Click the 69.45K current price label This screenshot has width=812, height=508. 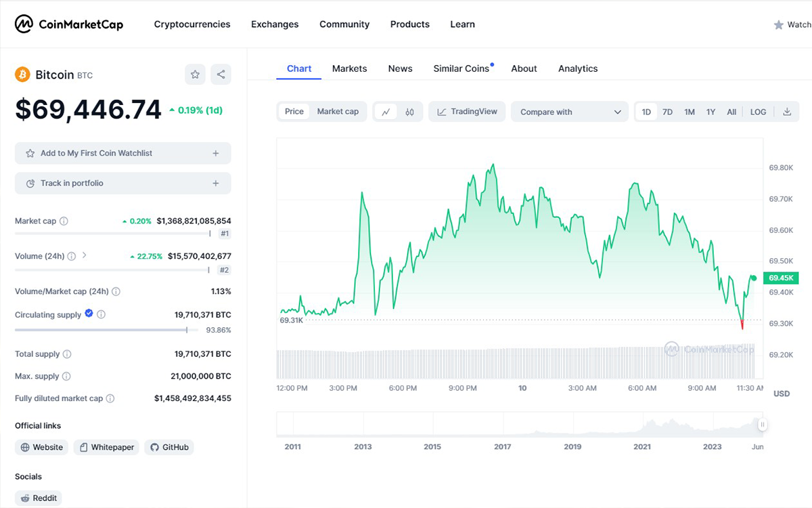pos(781,278)
